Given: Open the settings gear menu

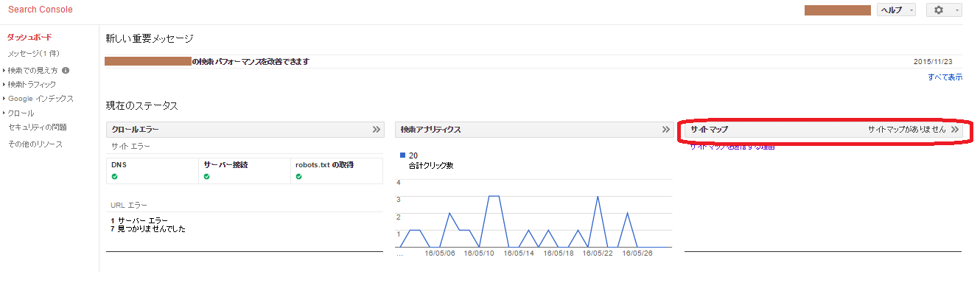Looking at the screenshot, I should pyautogui.click(x=943, y=10).
